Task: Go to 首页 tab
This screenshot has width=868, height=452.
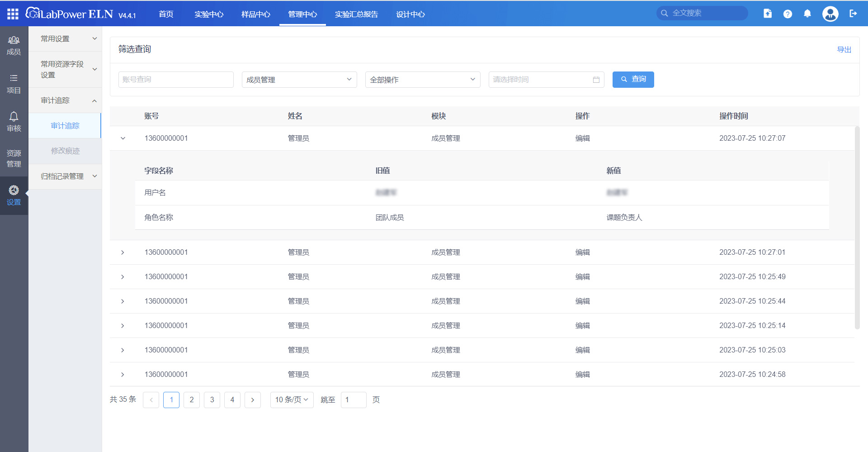Action: pos(166,14)
